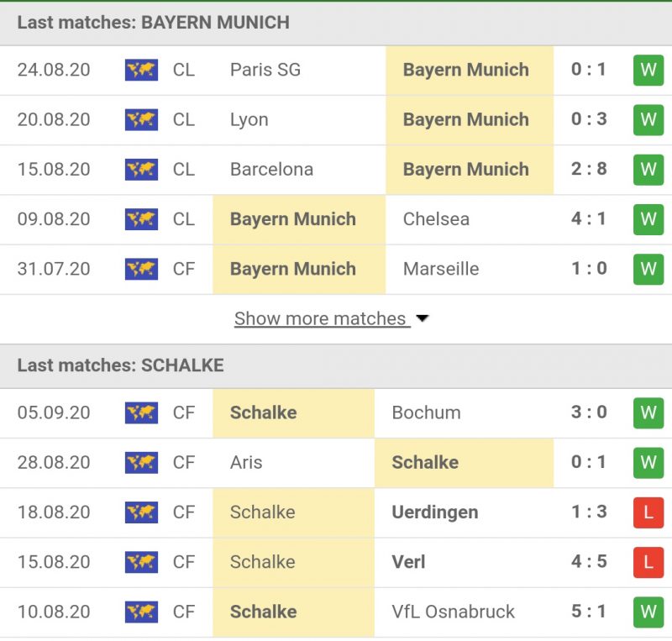Expand the list with Show more matches
The width and height of the screenshot is (672, 641).
point(320,319)
